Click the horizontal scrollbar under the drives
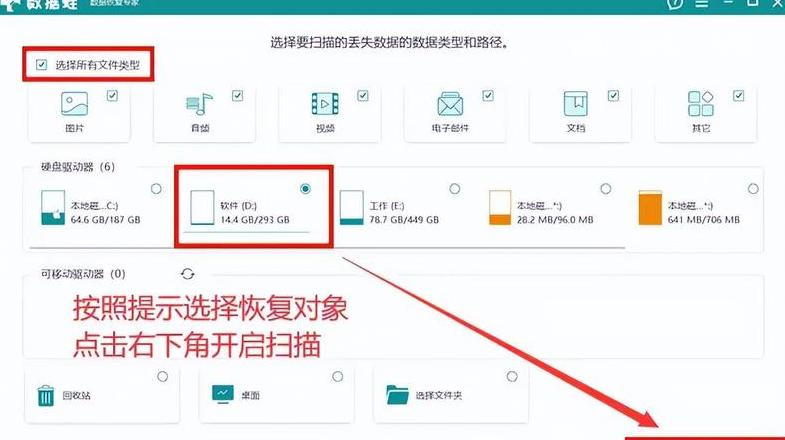Image resolution: width=785 pixels, height=440 pixels. coord(328,247)
